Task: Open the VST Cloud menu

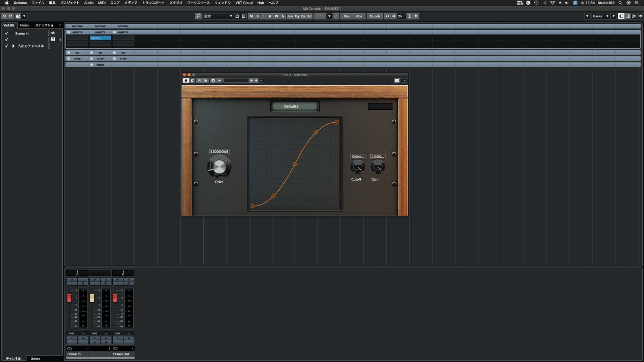Action: pyautogui.click(x=244, y=3)
